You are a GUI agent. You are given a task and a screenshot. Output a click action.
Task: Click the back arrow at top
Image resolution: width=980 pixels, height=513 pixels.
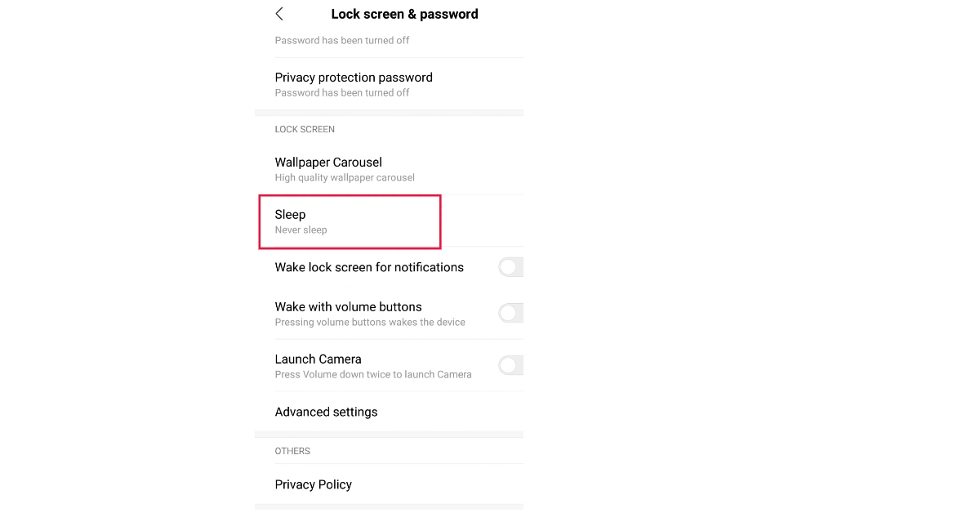tap(279, 14)
